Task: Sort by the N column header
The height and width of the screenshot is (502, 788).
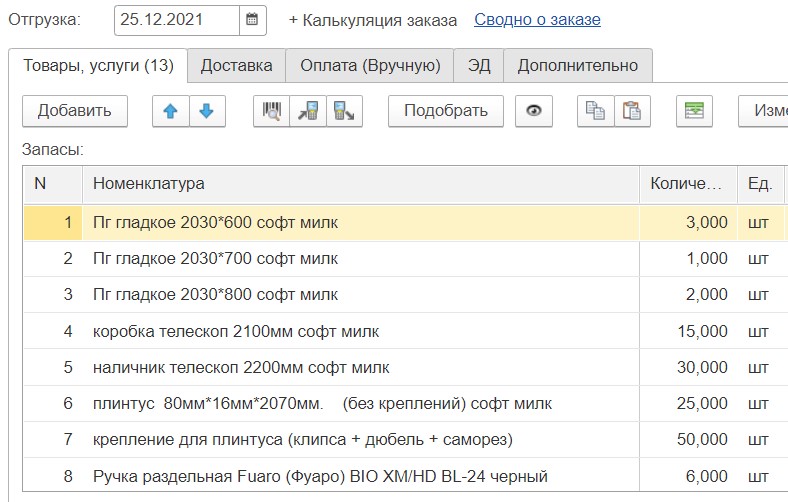Action: (x=53, y=184)
